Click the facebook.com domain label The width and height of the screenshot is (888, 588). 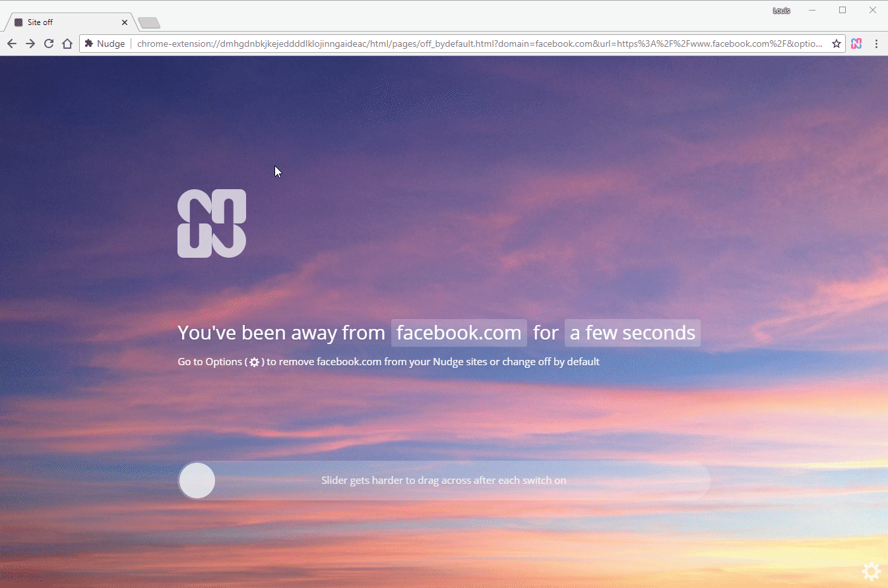[x=459, y=333]
